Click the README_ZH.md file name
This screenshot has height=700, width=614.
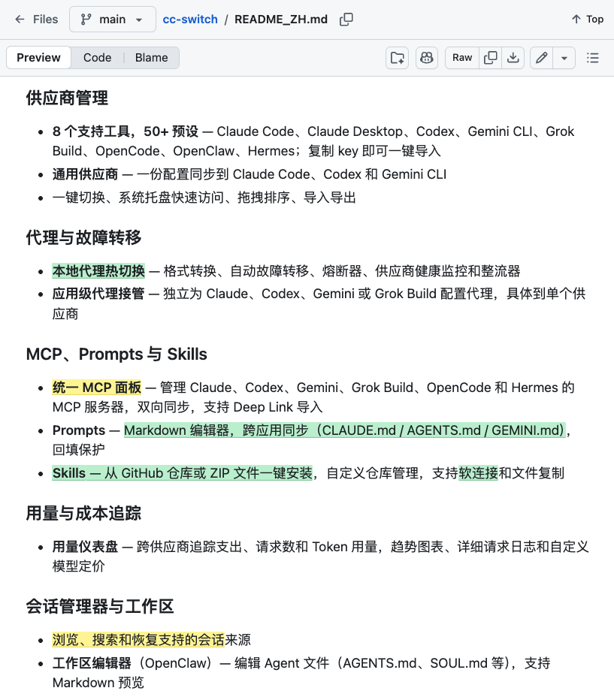[x=281, y=20]
